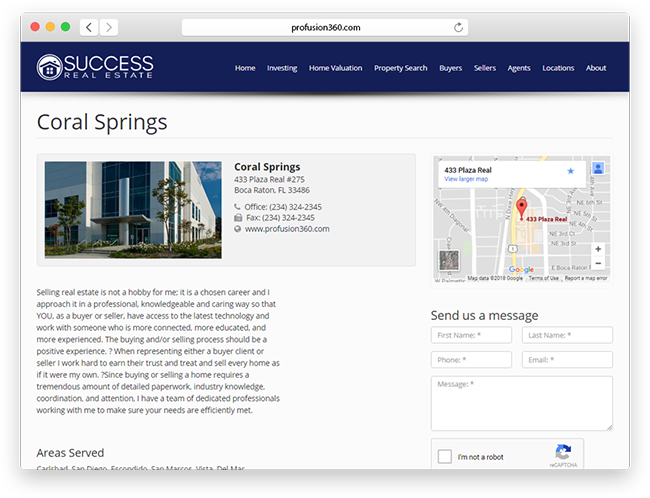The image size is (650, 498).
Task: Click the Office (234) 324-2345 phone number
Action: [x=283, y=206]
